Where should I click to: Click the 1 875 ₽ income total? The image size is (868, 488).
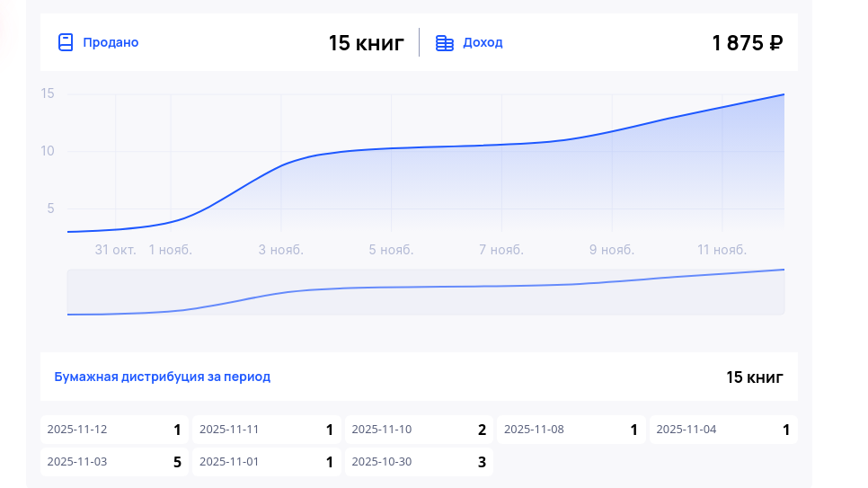tap(747, 42)
